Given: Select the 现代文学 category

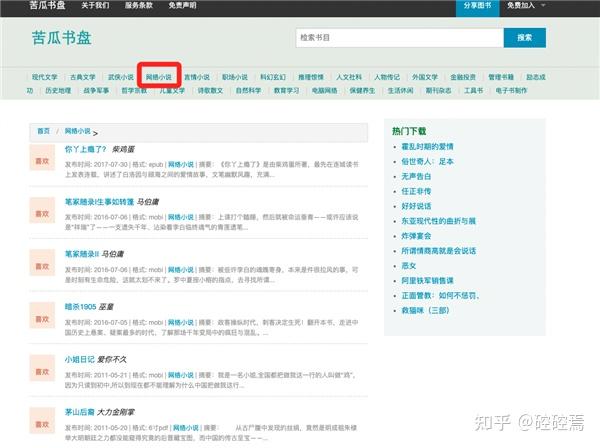Looking at the screenshot, I should click(44, 77).
